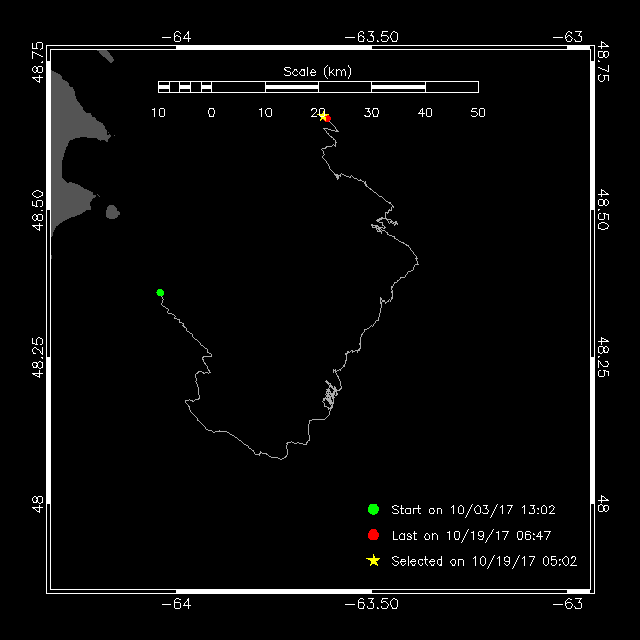Image resolution: width=640 pixels, height=640 pixels.
Task: Click the green start point on track
Action: tap(160, 293)
